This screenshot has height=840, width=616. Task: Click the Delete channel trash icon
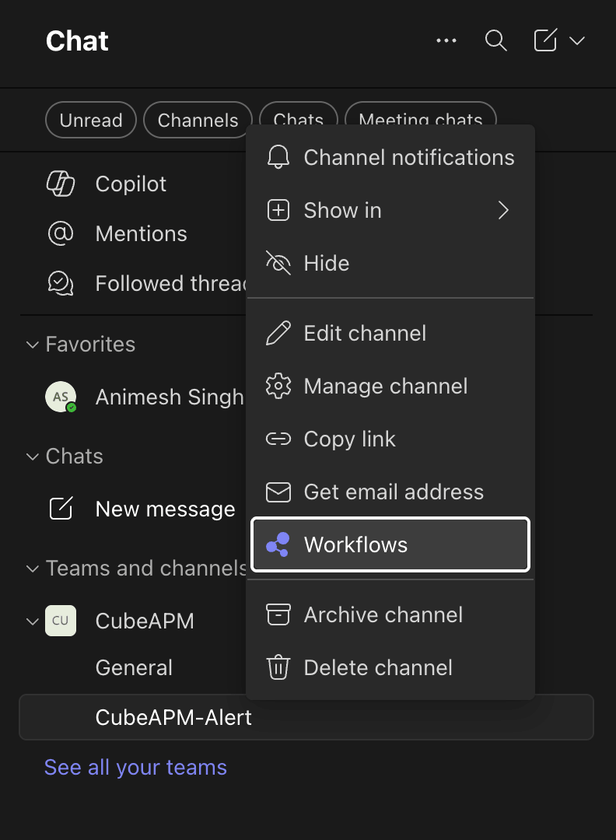pos(278,667)
